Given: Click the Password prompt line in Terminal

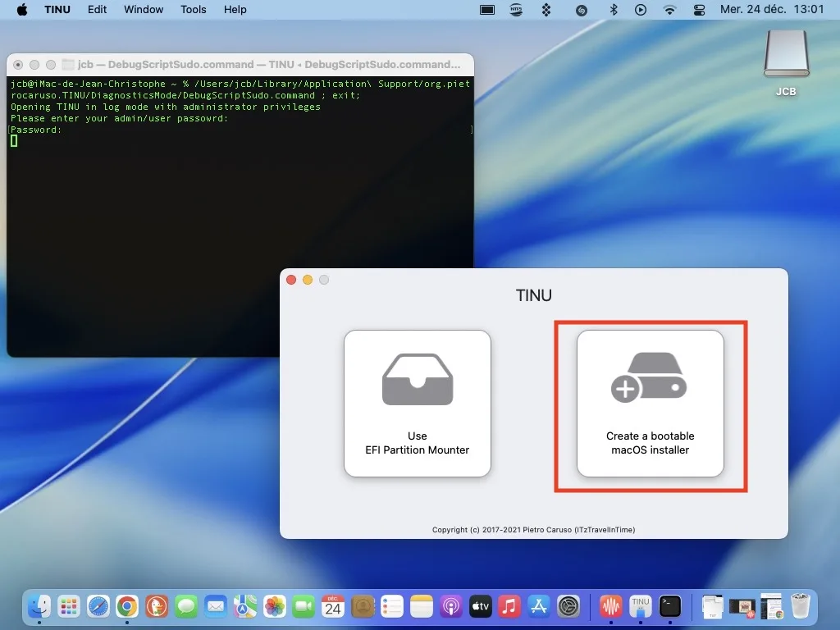Looking at the screenshot, I should point(36,130).
